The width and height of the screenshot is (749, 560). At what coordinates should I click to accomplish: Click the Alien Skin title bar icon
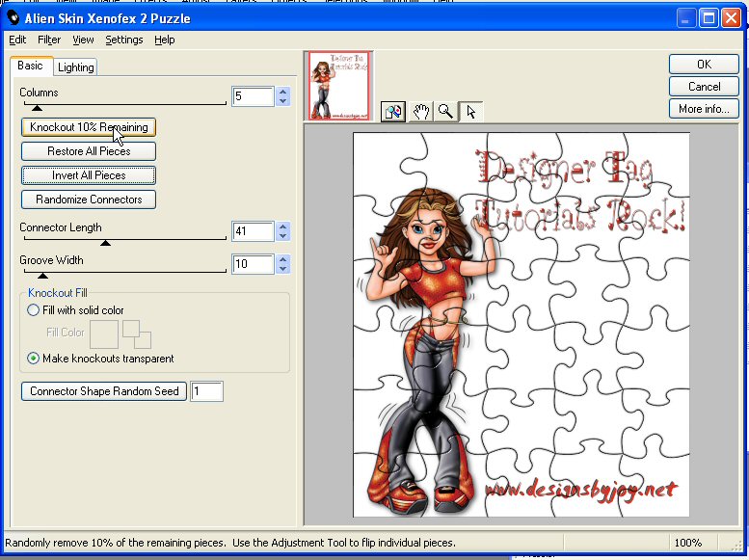pyautogui.click(x=13, y=18)
